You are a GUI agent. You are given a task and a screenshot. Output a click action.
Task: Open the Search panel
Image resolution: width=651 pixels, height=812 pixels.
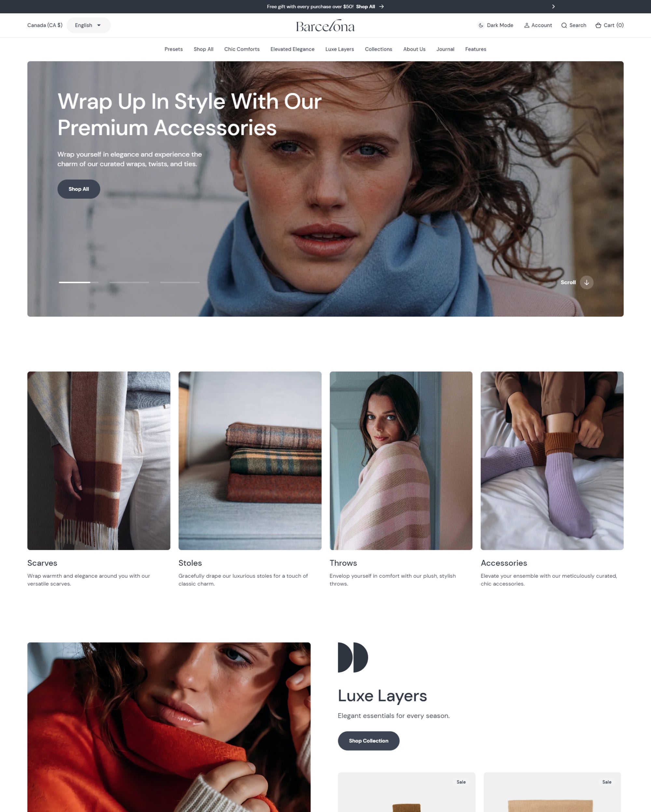point(573,25)
